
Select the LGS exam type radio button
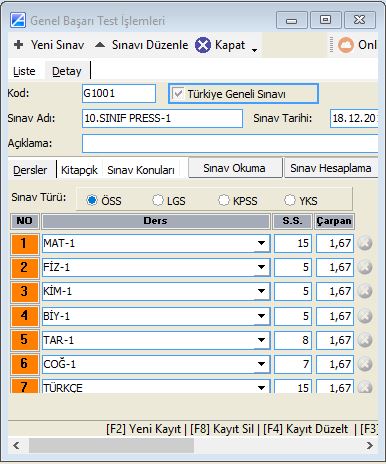pos(158,200)
